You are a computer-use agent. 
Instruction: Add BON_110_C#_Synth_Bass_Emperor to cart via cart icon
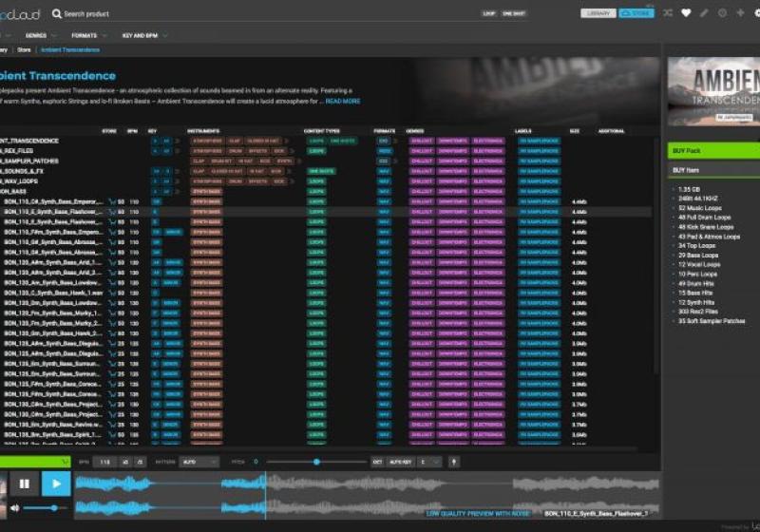tap(111, 202)
